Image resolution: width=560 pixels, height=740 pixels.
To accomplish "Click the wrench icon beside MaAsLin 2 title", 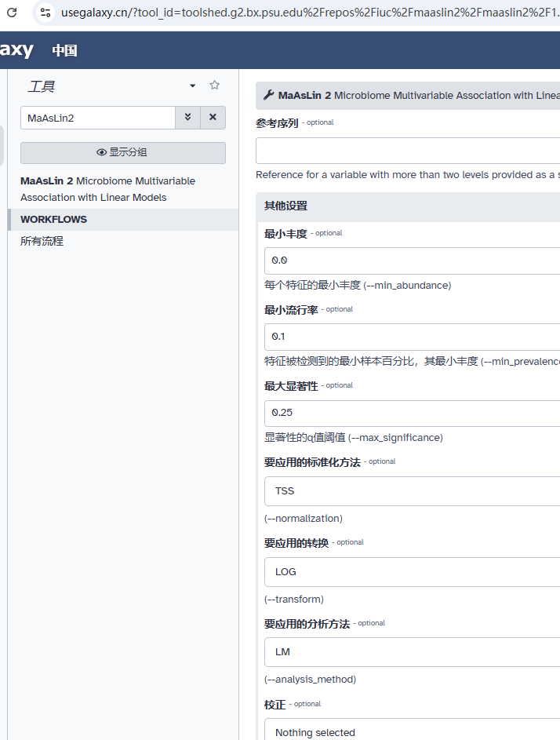I will click(268, 95).
